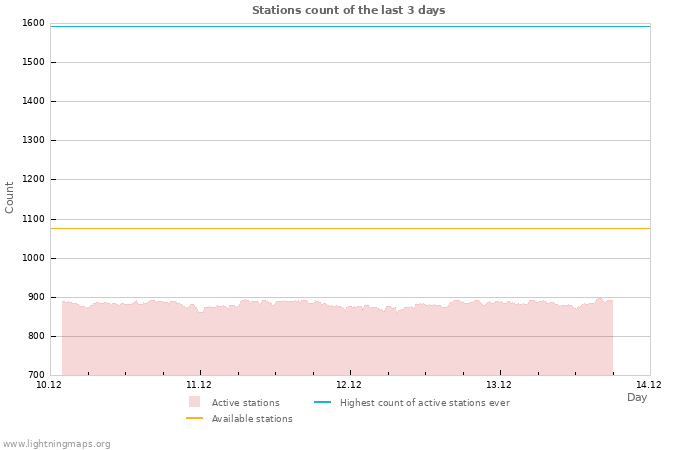Click the cyan Highest count legend line
700x450 pixels.
pos(322,402)
